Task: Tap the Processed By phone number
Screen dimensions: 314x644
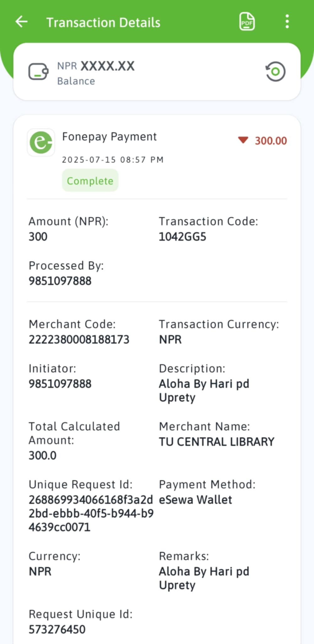Action: click(60, 281)
